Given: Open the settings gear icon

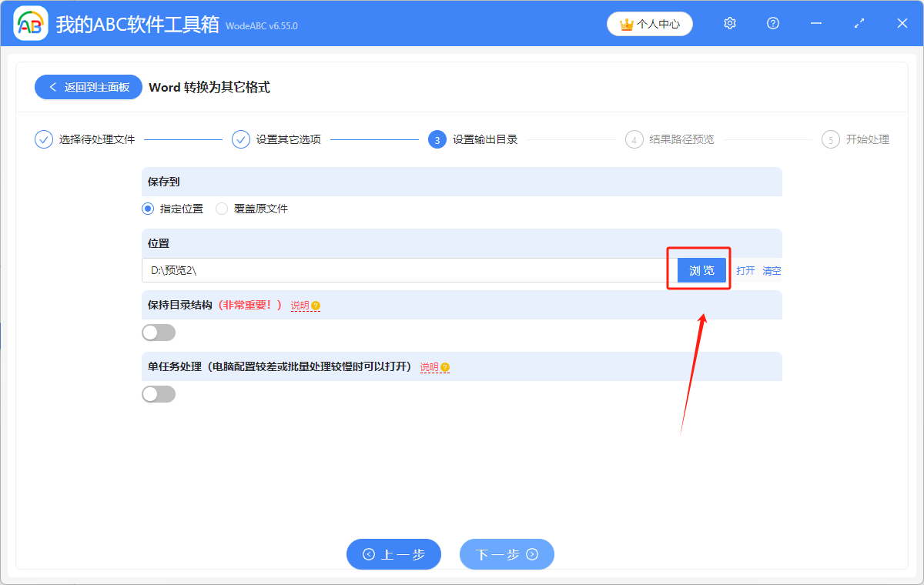Looking at the screenshot, I should click(729, 23).
